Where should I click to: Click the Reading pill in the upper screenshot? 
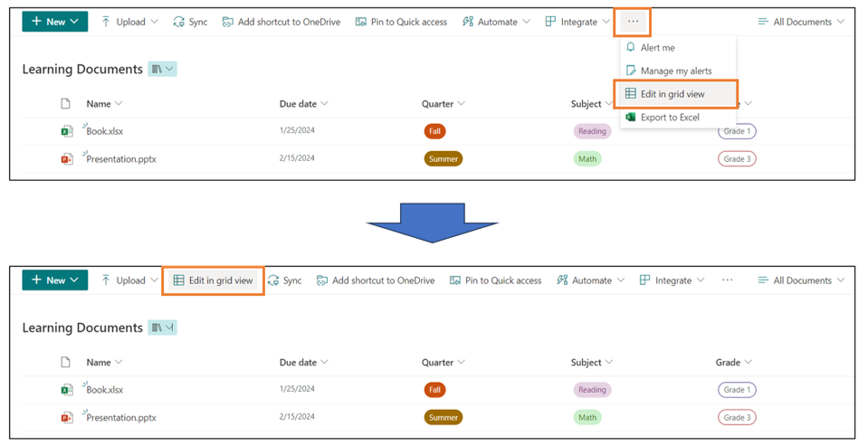[x=592, y=131]
